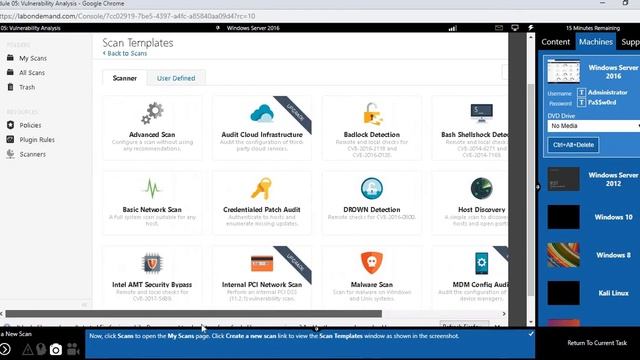Viewport: 640px width, 360px height.
Task: Open the Credentialed Patch Audit keys icon
Action: (x=262, y=188)
